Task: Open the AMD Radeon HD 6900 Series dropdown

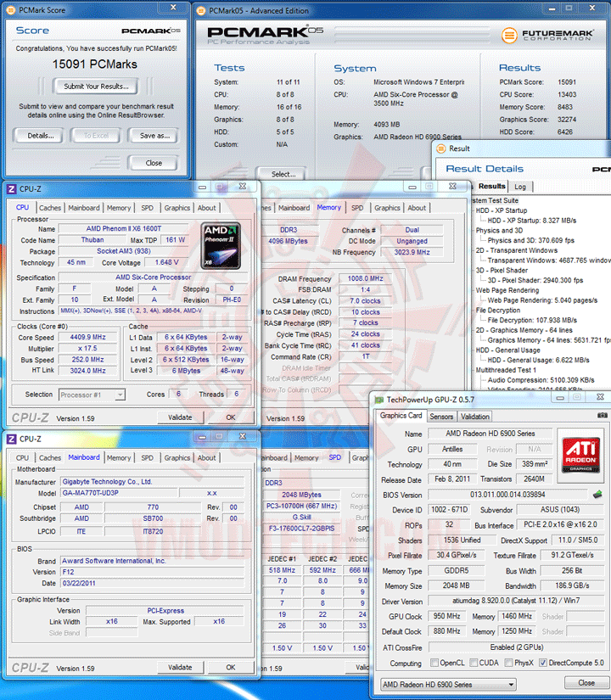Action: [448, 685]
